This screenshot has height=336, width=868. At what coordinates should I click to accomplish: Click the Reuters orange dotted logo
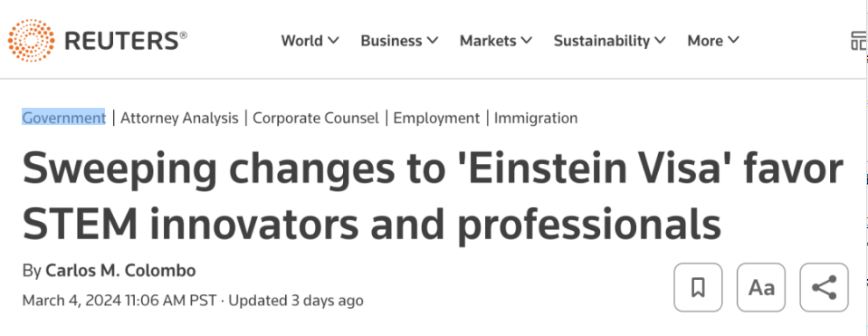(x=31, y=41)
